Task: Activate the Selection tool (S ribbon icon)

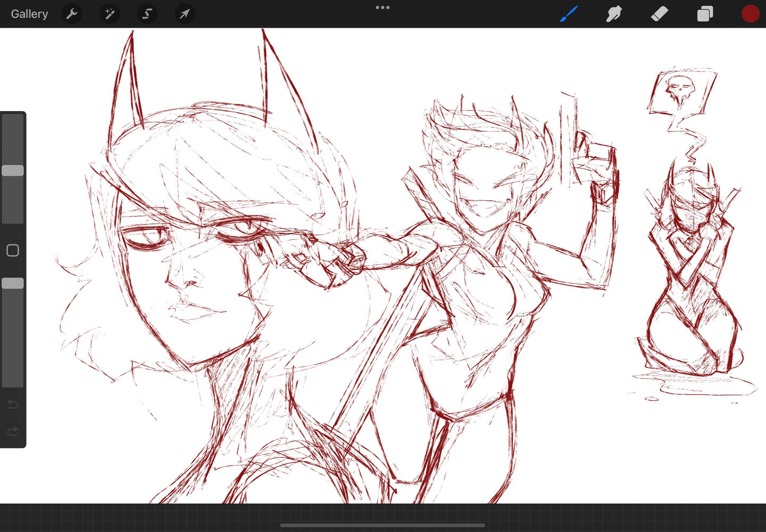Action: click(147, 14)
